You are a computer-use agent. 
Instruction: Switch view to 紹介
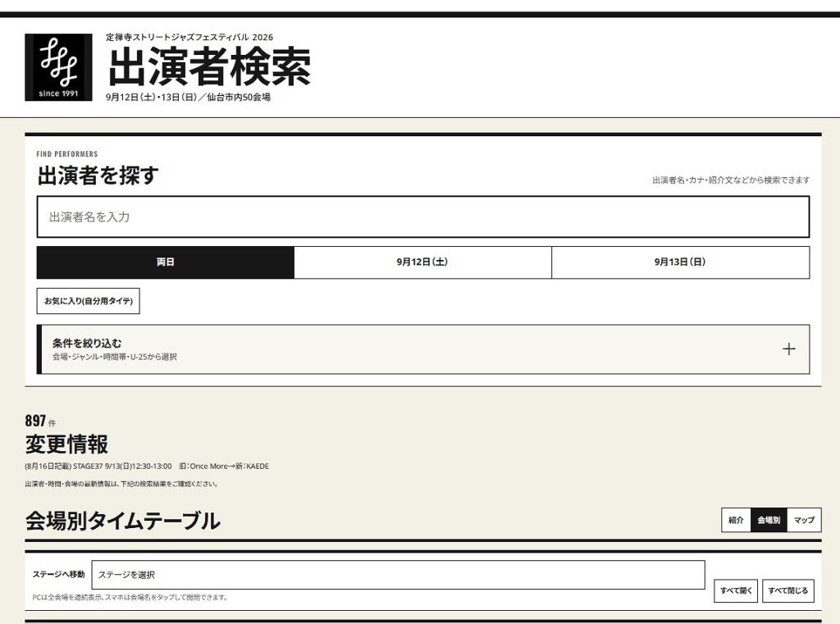[736, 520]
